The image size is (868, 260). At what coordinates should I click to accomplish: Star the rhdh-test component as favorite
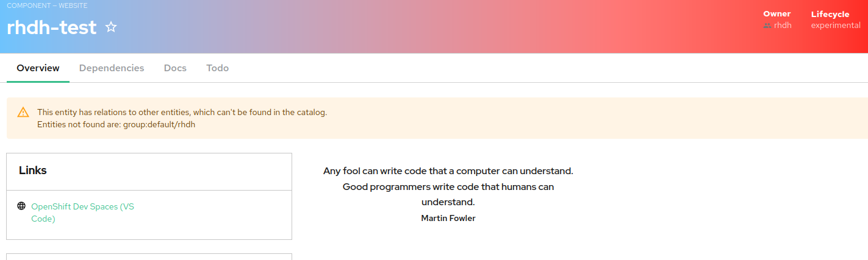pyautogui.click(x=111, y=27)
